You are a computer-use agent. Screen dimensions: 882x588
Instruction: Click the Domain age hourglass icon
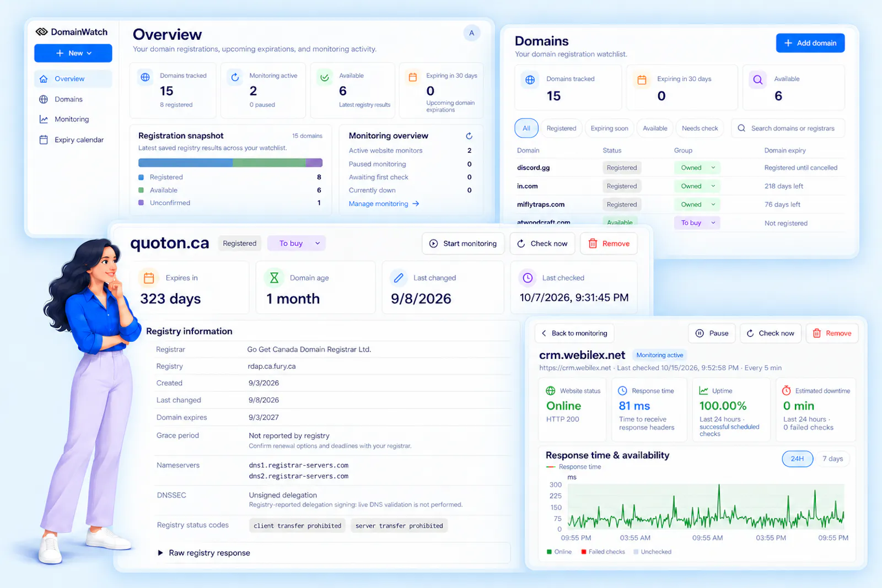pos(274,278)
